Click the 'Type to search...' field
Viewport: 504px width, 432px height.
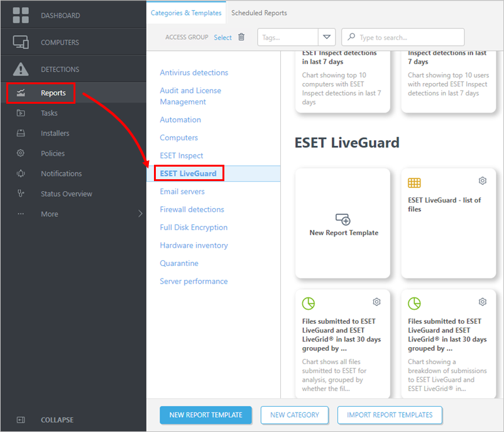[403, 37]
